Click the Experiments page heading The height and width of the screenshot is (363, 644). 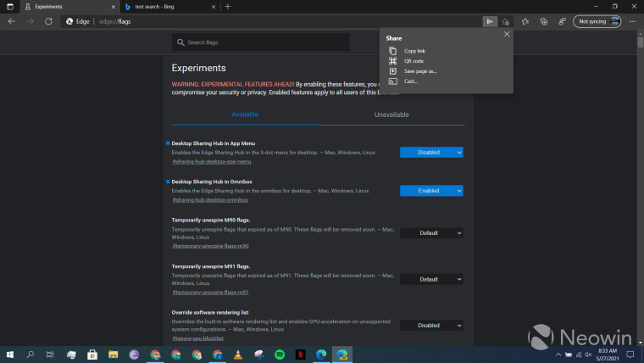coord(199,68)
